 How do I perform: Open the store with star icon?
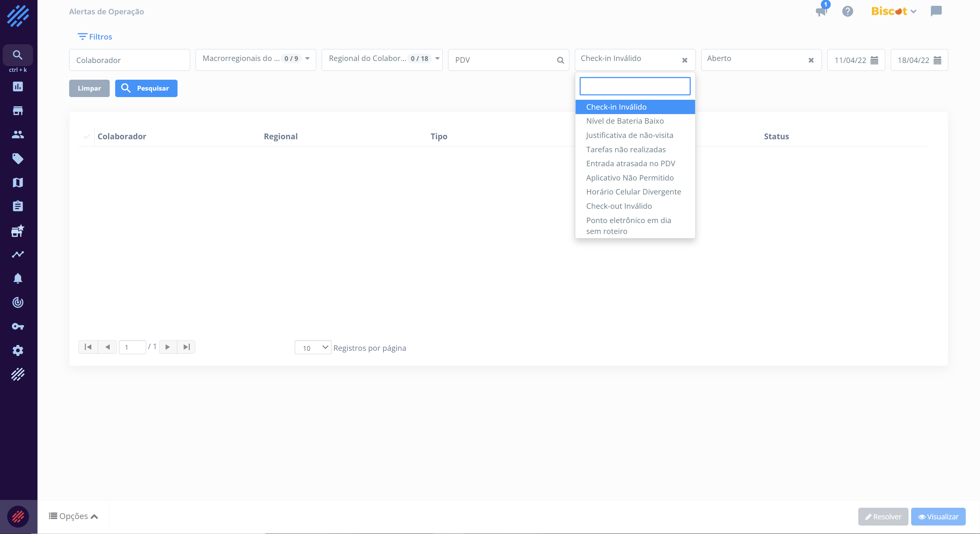click(x=18, y=231)
